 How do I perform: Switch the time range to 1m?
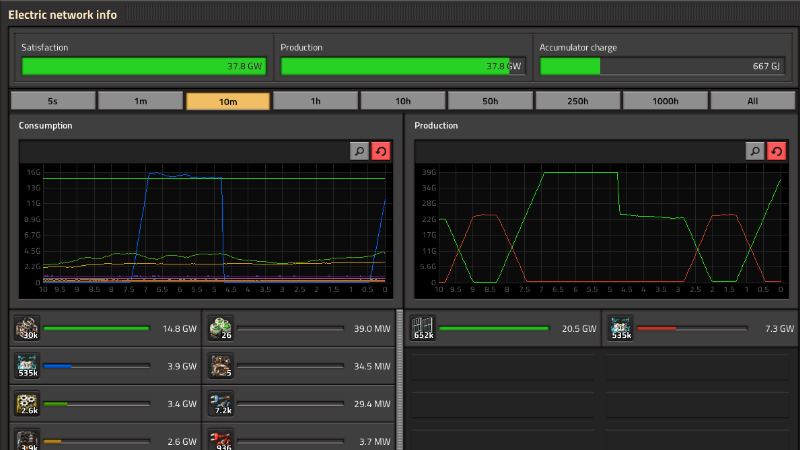click(140, 101)
